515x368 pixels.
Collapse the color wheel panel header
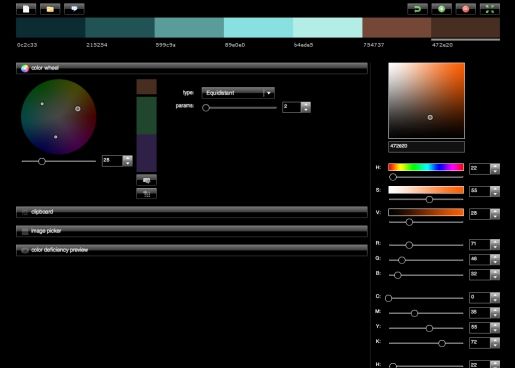192,68
